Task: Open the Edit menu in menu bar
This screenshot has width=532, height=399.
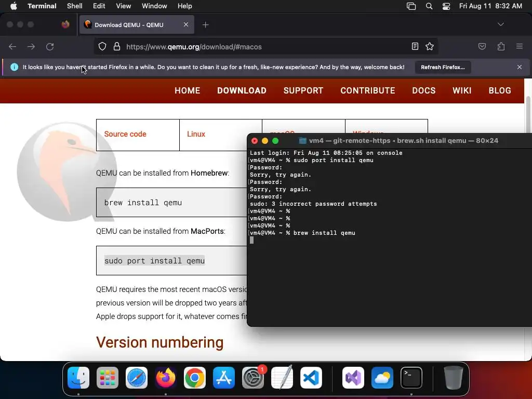Action: [99, 6]
